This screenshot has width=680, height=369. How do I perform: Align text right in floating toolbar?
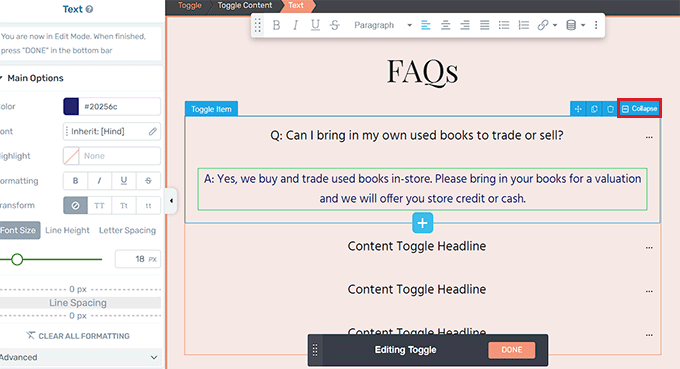click(x=465, y=25)
